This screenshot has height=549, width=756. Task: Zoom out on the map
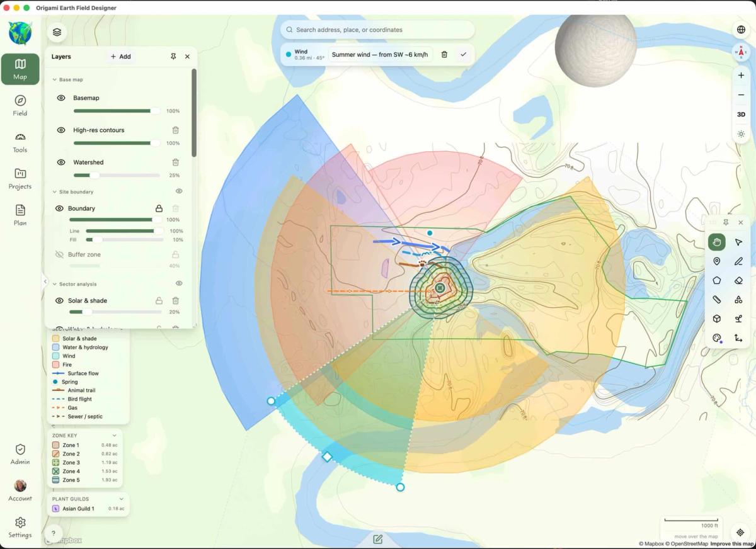click(x=741, y=95)
